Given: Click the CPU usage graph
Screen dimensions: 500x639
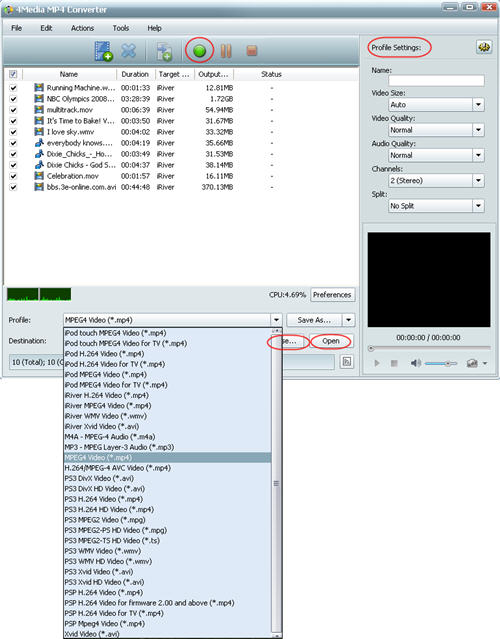Looking at the screenshot, I should coord(39,294).
